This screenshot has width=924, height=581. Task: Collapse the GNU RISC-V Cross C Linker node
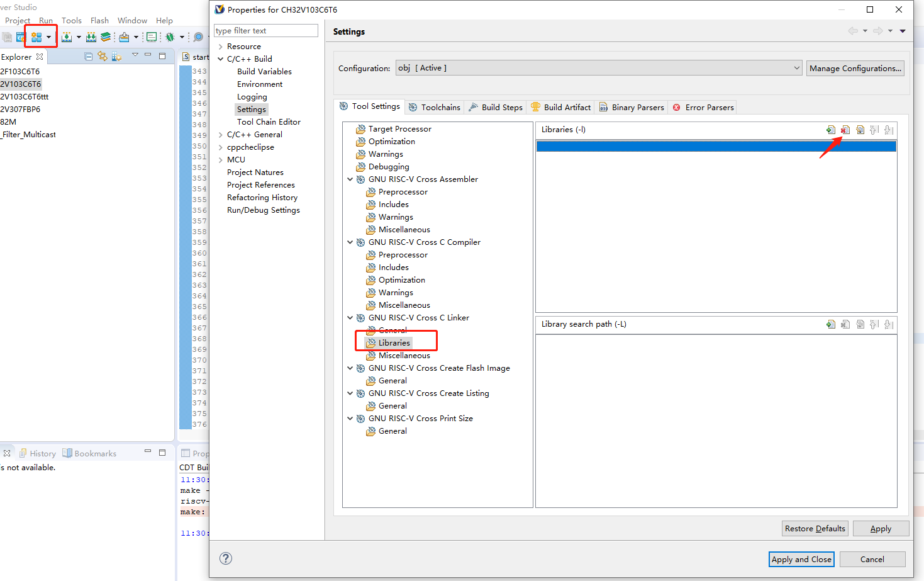pyautogui.click(x=350, y=318)
